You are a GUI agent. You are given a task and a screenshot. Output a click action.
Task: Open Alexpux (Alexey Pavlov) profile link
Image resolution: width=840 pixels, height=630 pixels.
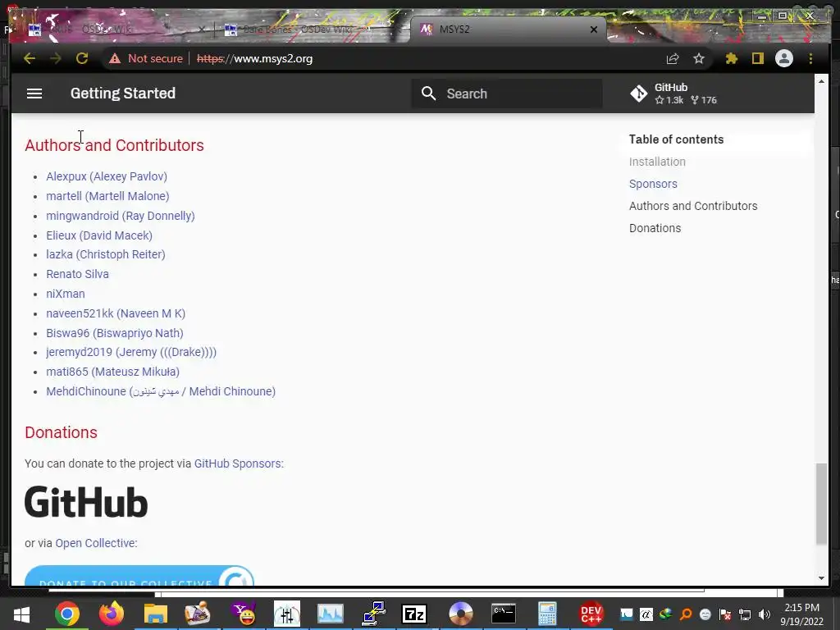point(107,176)
